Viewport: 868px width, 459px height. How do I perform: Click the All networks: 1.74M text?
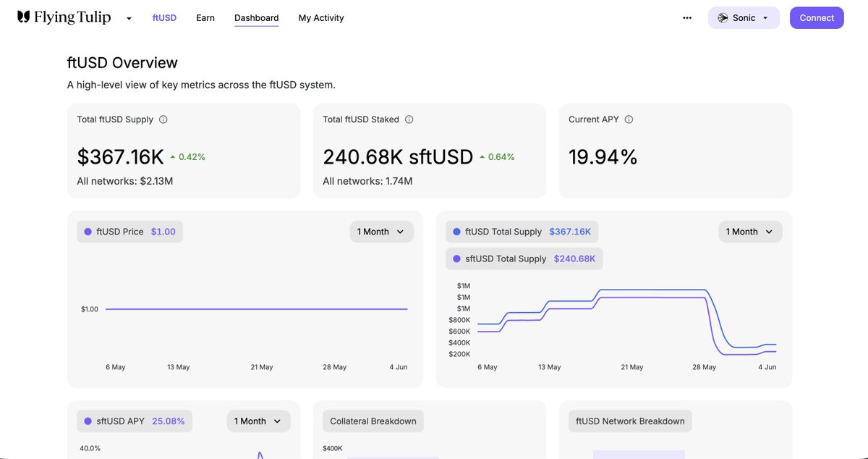[367, 181]
